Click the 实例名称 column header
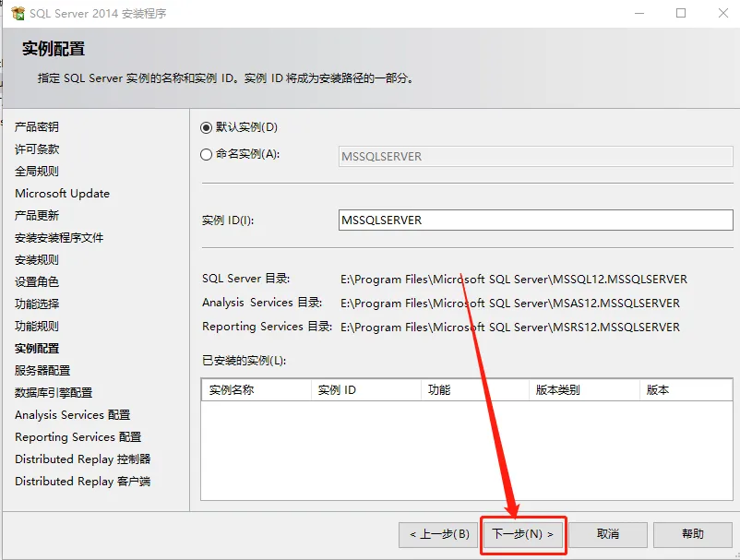The height and width of the screenshot is (560, 740). tap(257, 390)
